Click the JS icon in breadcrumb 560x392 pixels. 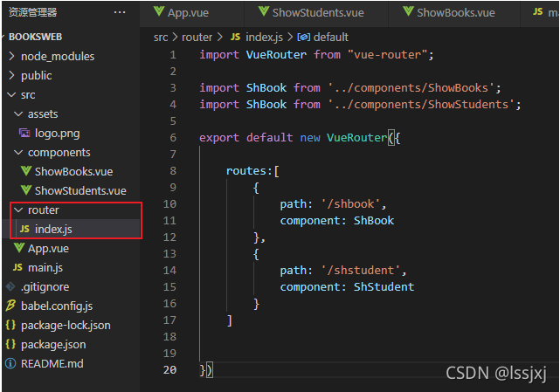coord(235,37)
